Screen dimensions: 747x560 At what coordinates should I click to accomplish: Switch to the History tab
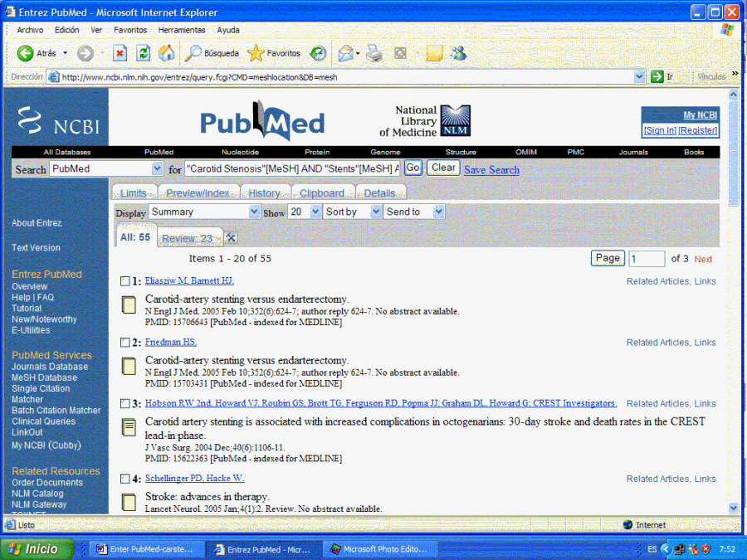tap(264, 193)
